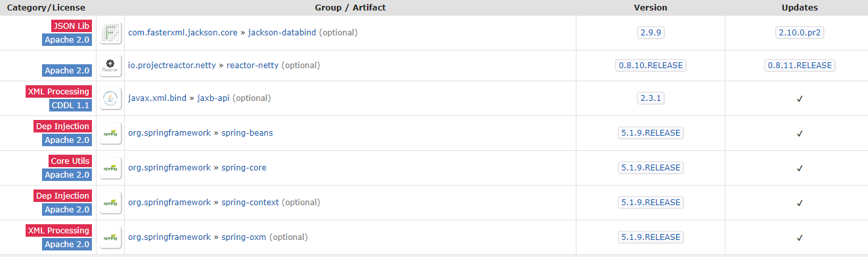868x257 pixels.
Task: Open the spring-oxm artifact link
Action: coord(244,237)
